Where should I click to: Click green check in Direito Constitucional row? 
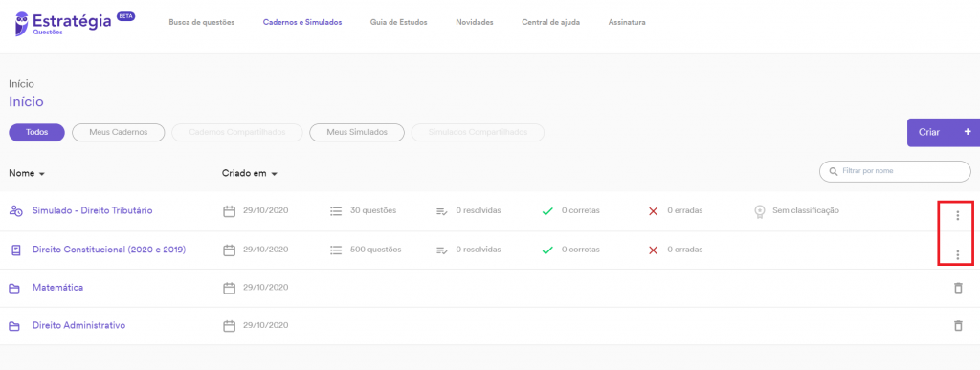(547, 250)
